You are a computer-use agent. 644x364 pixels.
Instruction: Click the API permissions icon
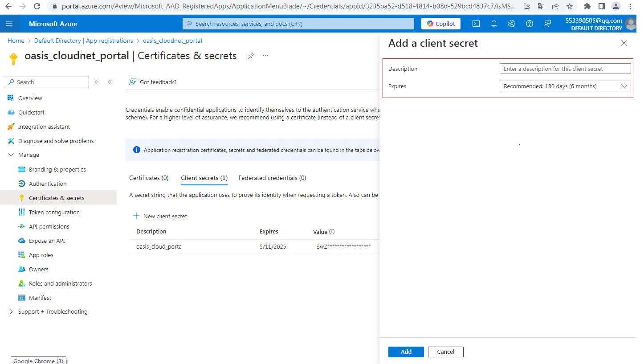[21, 226]
